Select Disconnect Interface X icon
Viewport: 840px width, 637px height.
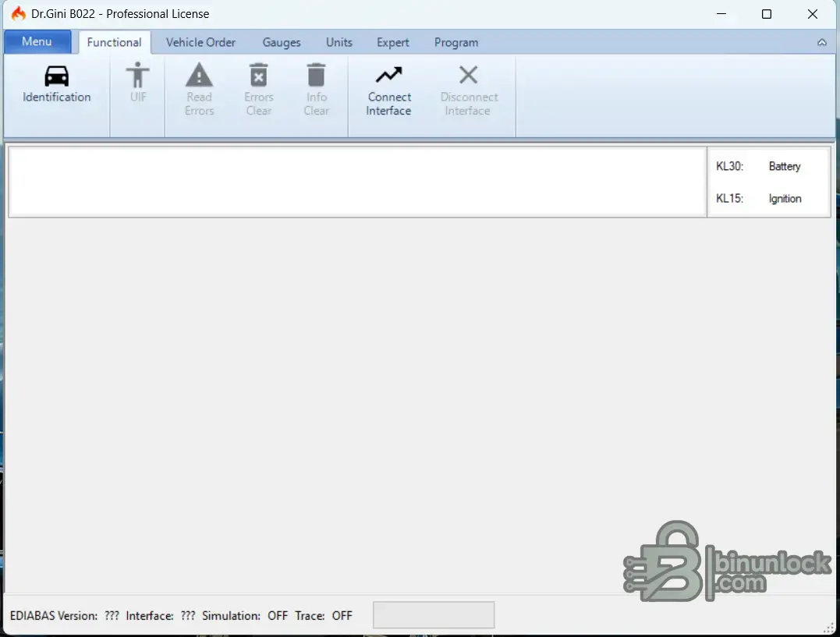468,75
